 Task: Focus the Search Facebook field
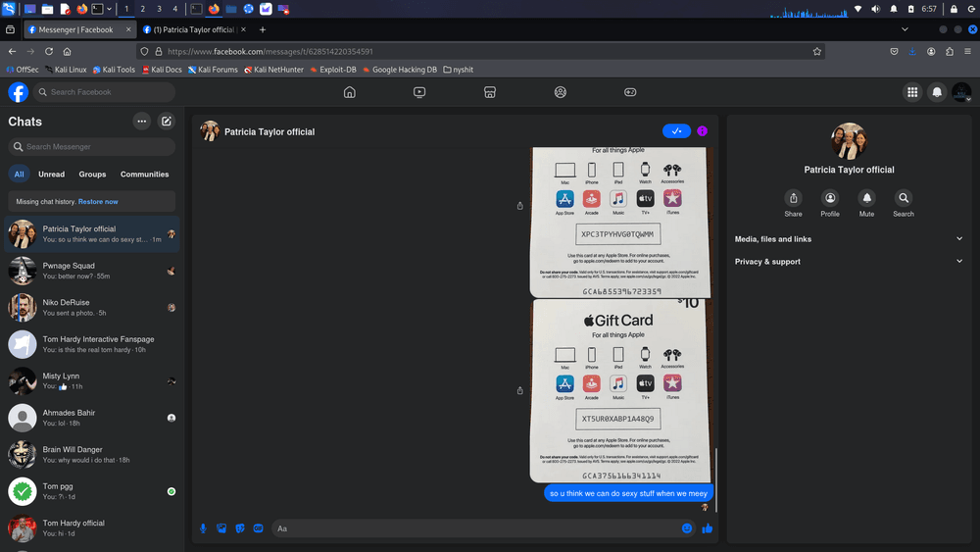tap(105, 92)
